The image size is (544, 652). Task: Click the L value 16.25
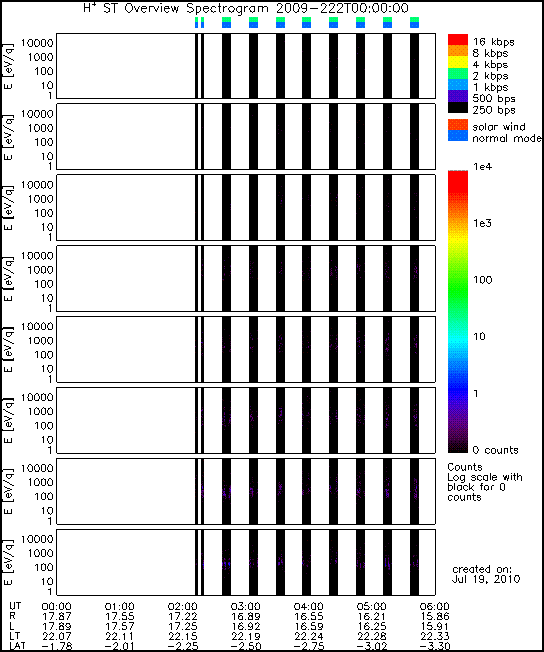tap(371, 627)
